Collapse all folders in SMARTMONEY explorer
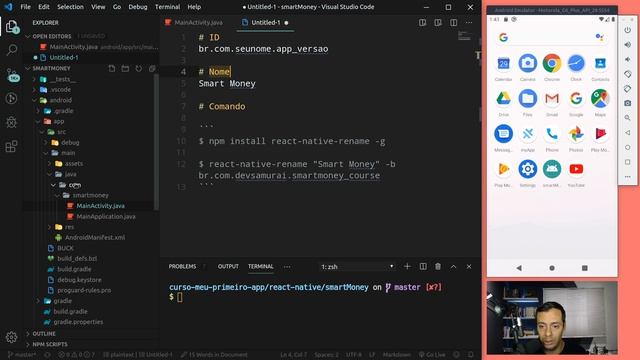This screenshot has width=640, height=360. (x=152, y=68)
